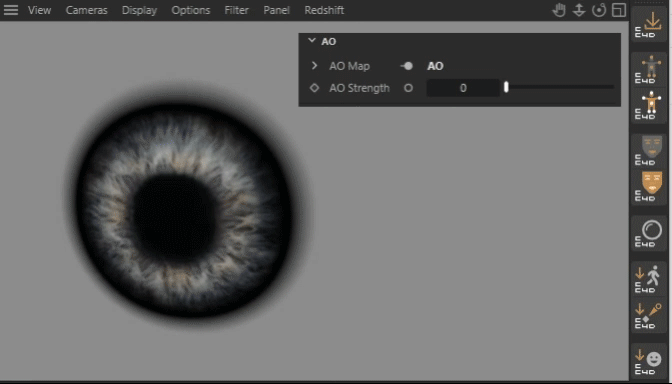Click the AO Strength value field
Image resolution: width=672 pixels, height=384 pixels.
463,88
